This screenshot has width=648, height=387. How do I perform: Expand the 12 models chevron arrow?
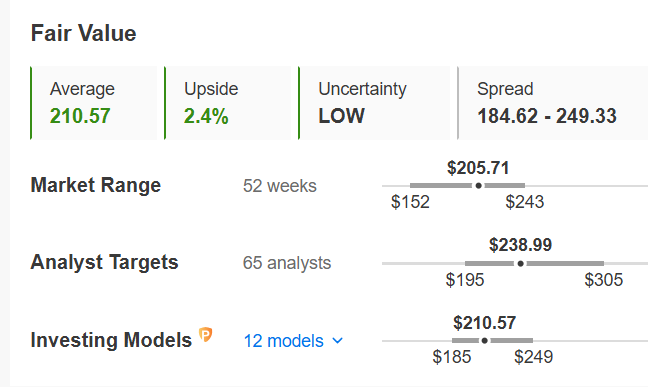[x=338, y=341]
